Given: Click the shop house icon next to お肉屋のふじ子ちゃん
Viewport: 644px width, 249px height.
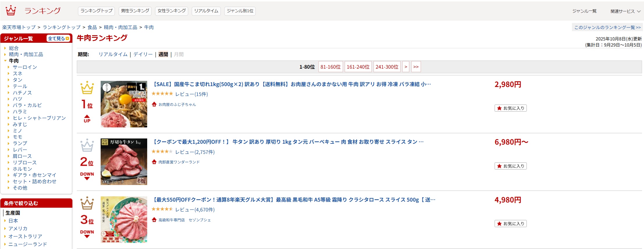Looking at the screenshot, I should tap(154, 104).
